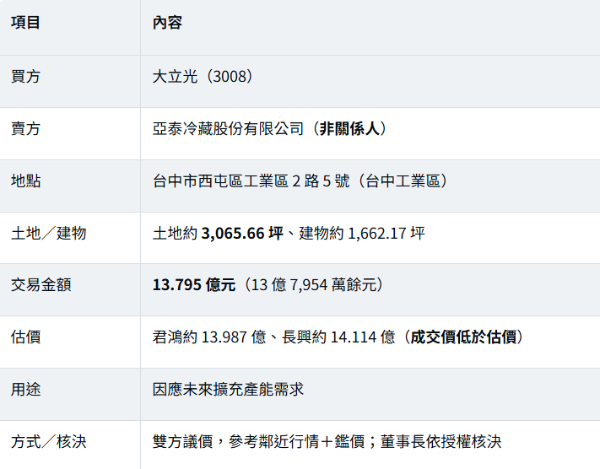Click the cell '雙方議價，參考鄰近行情＋鑑價'

click(x=258, y=441)
